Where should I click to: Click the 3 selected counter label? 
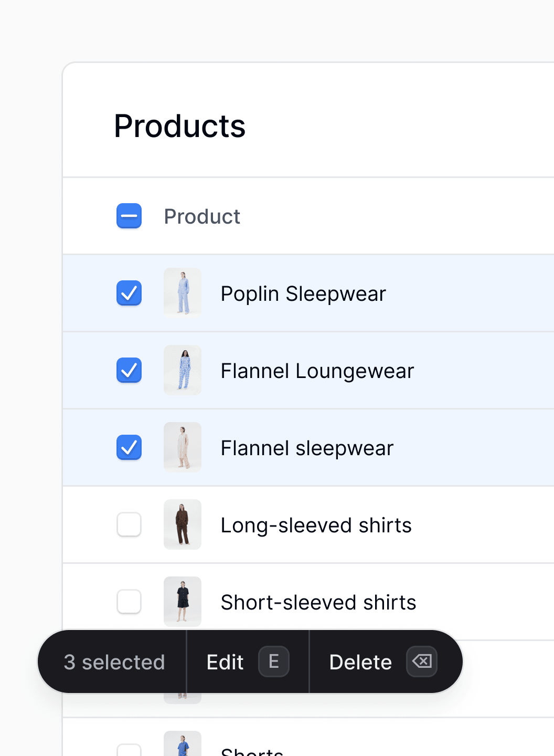[x=114, y=662]
